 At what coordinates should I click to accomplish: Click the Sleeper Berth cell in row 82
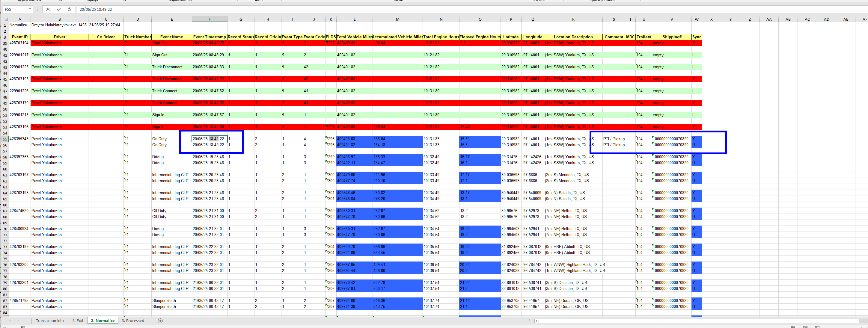tap(171, 301)
